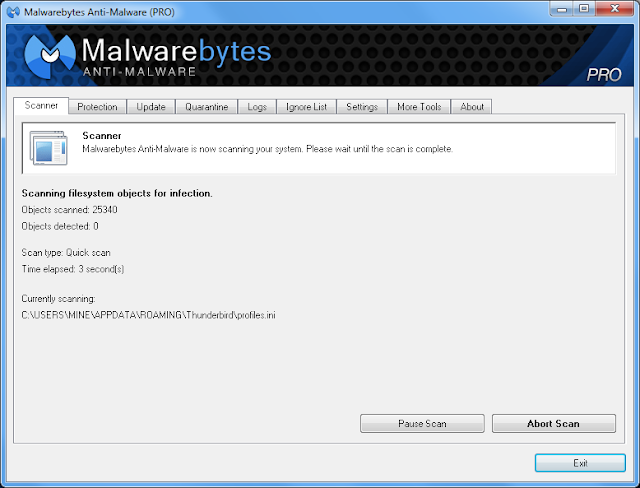Click the PRO badge in the banner

(x=604, y=75)
